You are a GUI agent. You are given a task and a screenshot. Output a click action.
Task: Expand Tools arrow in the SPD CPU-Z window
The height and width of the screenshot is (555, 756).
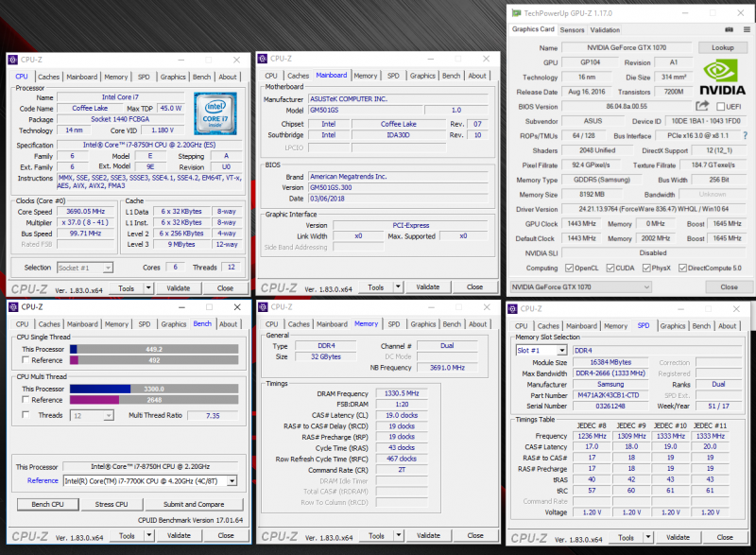pos(648,537)
